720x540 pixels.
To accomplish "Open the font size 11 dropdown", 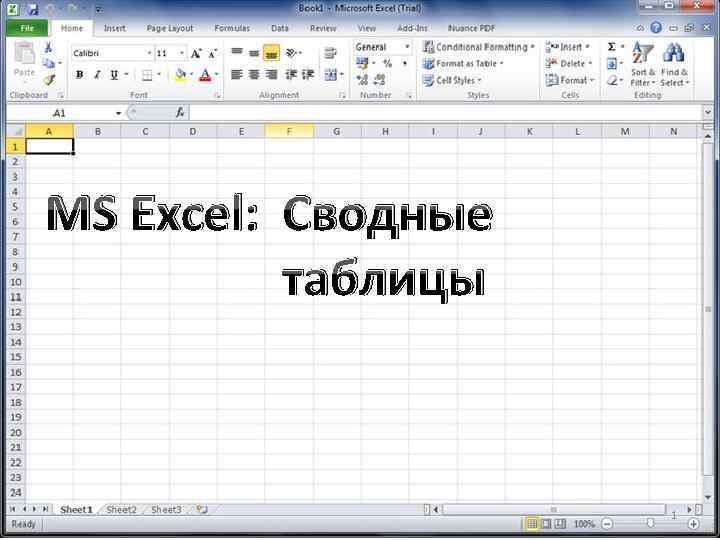I will coord(182,54).
